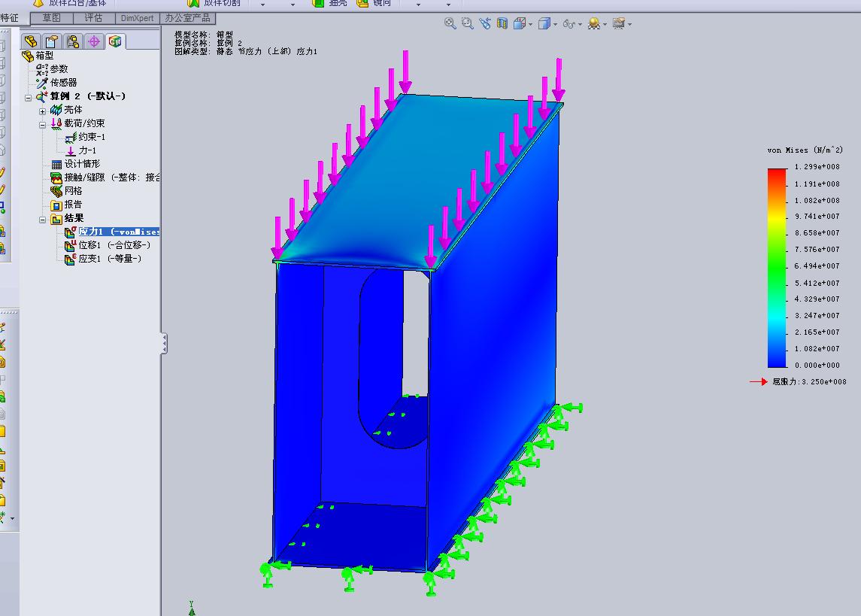861x616 pixels.
Task: Click the 约束-1 fixture icon
Action: click(71, 137)
